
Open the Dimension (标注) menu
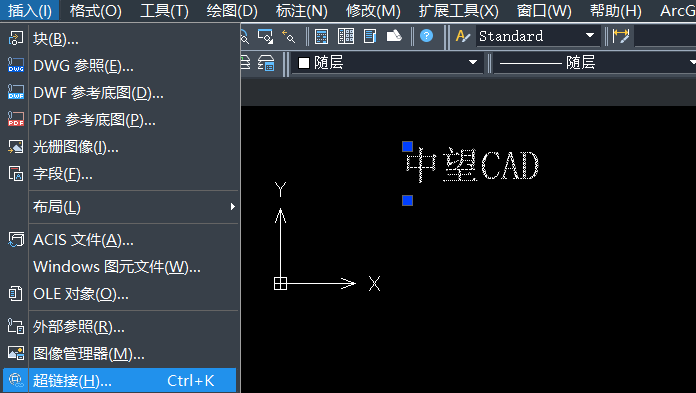pyautogui.click(x=301, y=10)
